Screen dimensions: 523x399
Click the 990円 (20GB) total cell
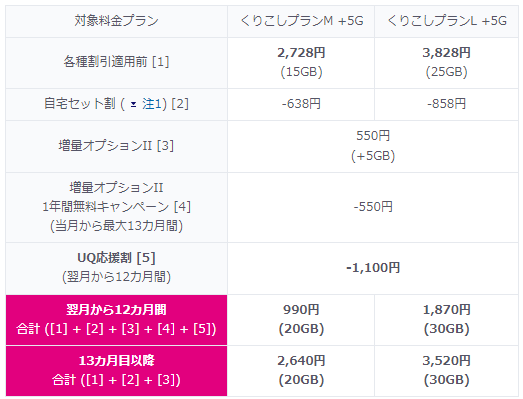[301, 320]
